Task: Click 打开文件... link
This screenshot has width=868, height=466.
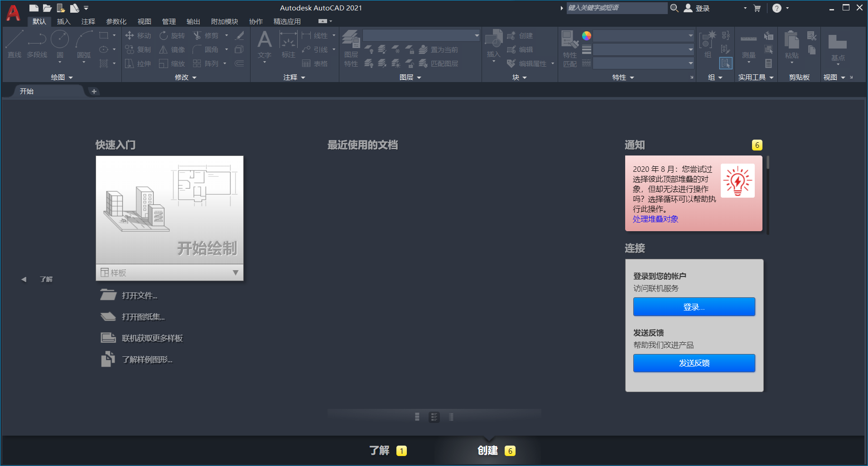Action: click(x=140, y=296)
